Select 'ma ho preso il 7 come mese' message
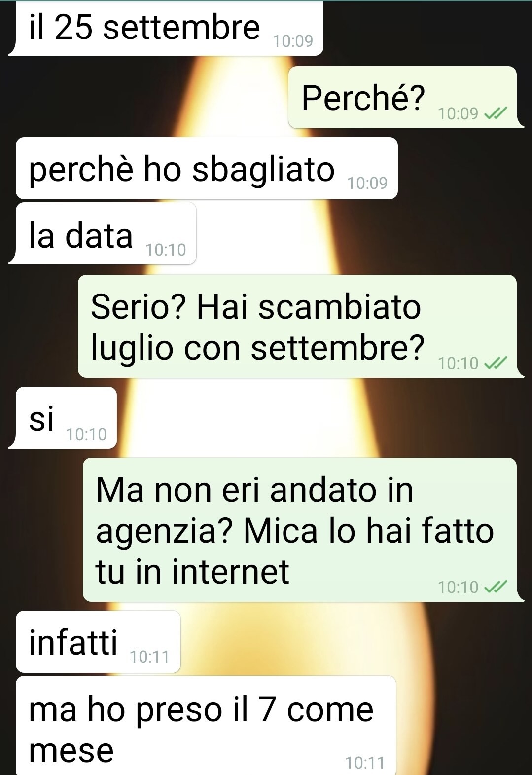Screen dimensions: 532x775 point(206,725)
